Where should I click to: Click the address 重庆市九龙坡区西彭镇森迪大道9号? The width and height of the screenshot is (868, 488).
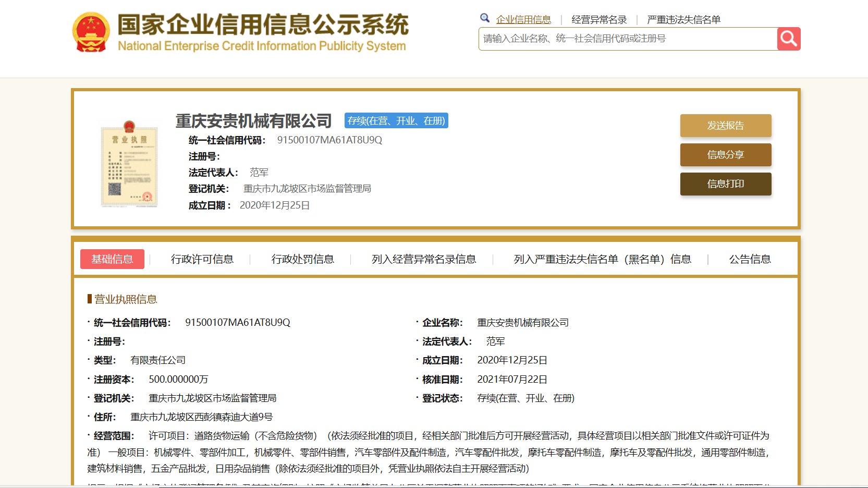pyautogui.click(x=201, y=417)
